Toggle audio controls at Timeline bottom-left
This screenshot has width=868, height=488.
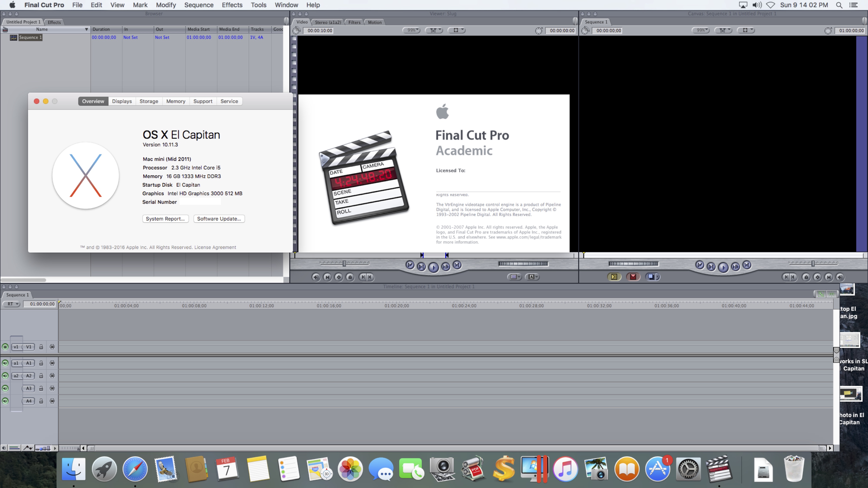coord(4,448)
